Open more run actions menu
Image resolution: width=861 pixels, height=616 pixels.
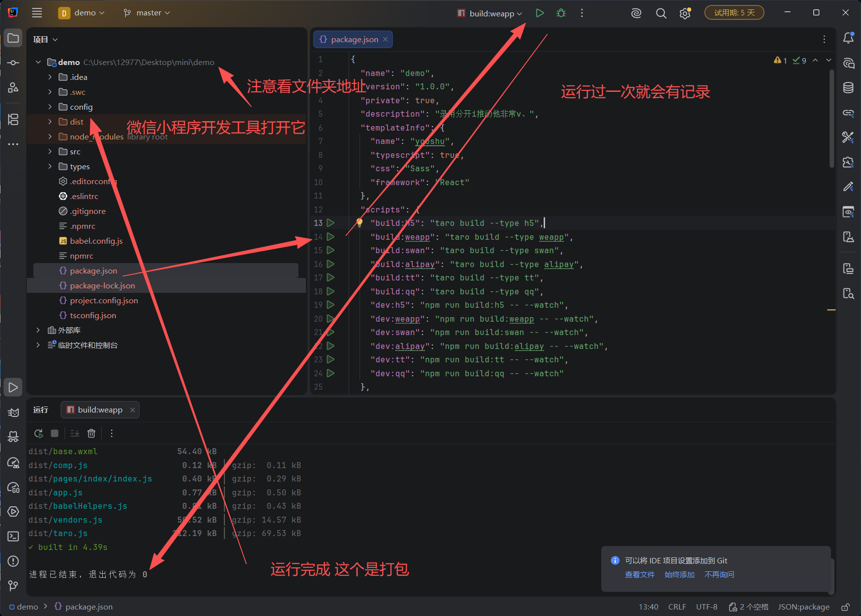(x=582, y=13)
